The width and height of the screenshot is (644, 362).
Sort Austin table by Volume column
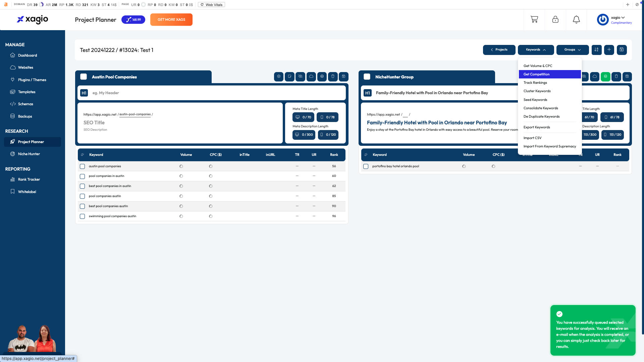click(x=186, y=155)
